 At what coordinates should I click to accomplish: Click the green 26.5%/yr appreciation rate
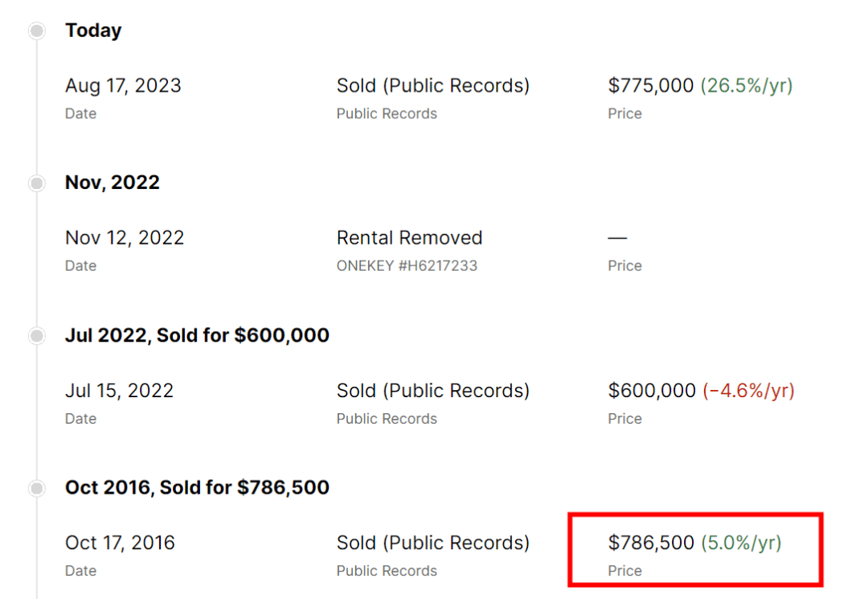[x=746, y=86]
